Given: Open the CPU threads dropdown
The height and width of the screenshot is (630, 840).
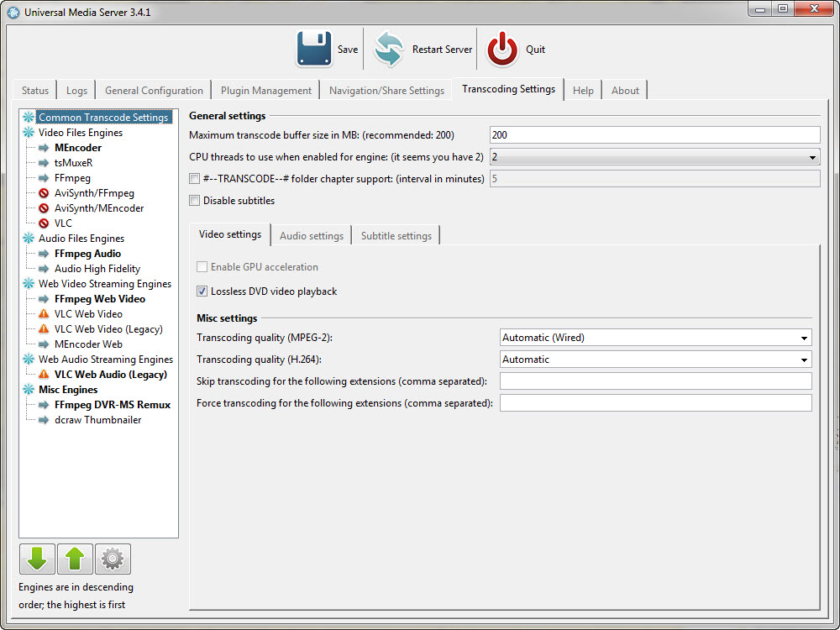Looking at the screenshot, I should pyautogui.click(x=654, y=157).
